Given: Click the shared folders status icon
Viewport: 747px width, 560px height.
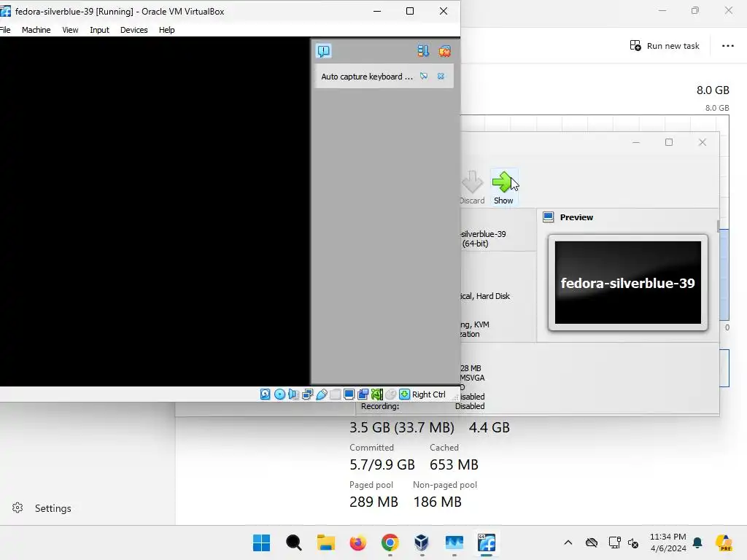Looking at the screenshot, I should tap(336, 394).
